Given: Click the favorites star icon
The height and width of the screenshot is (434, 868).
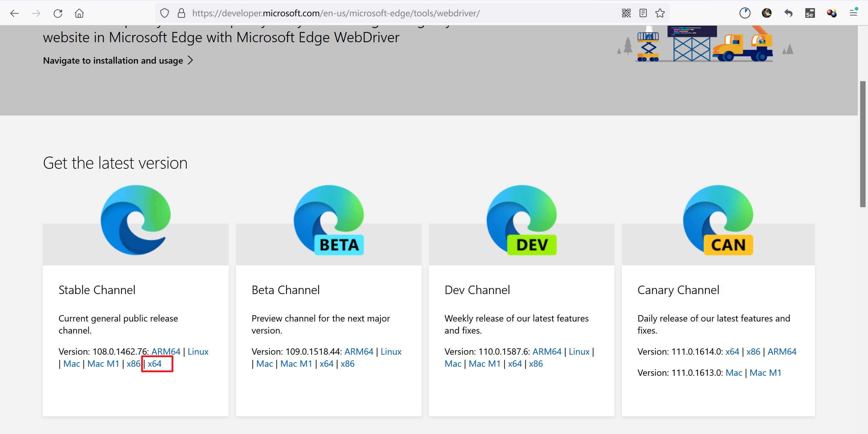Looking at the screenshot, I should click(x=660, y=12).
